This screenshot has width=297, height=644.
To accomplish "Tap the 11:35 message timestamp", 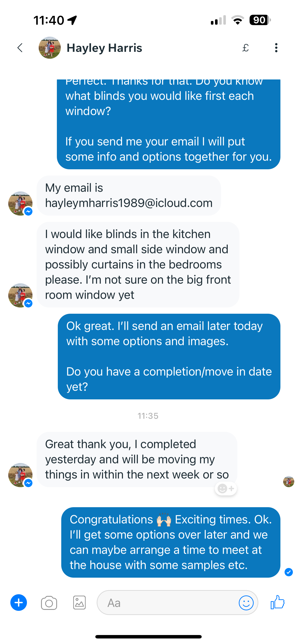I will tap(148, 416).
